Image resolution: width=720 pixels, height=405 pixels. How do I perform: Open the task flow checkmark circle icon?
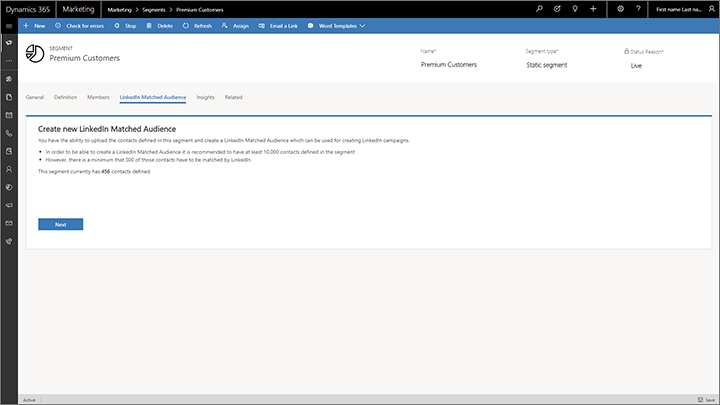557,8
